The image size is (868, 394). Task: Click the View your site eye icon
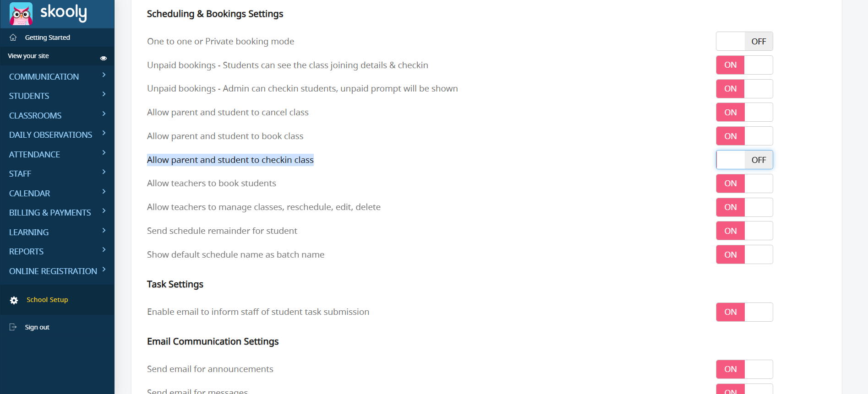click(x=104, y=58)
